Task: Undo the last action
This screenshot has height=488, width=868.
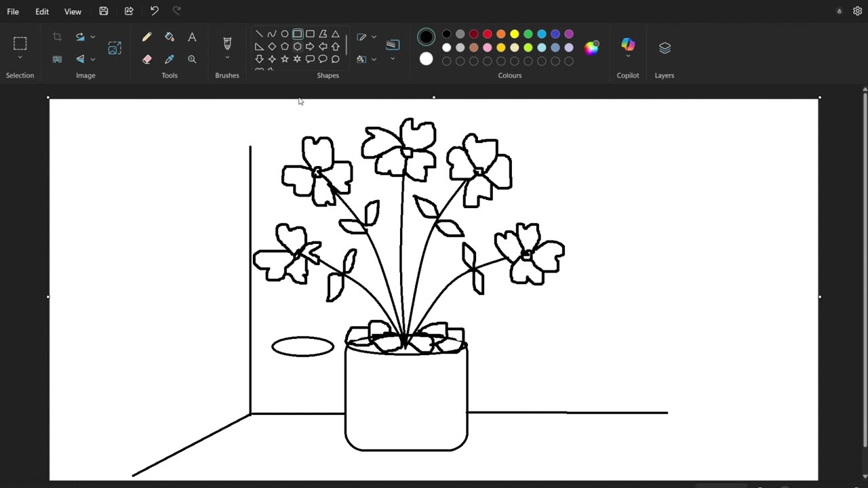Action: click(154, 11)
